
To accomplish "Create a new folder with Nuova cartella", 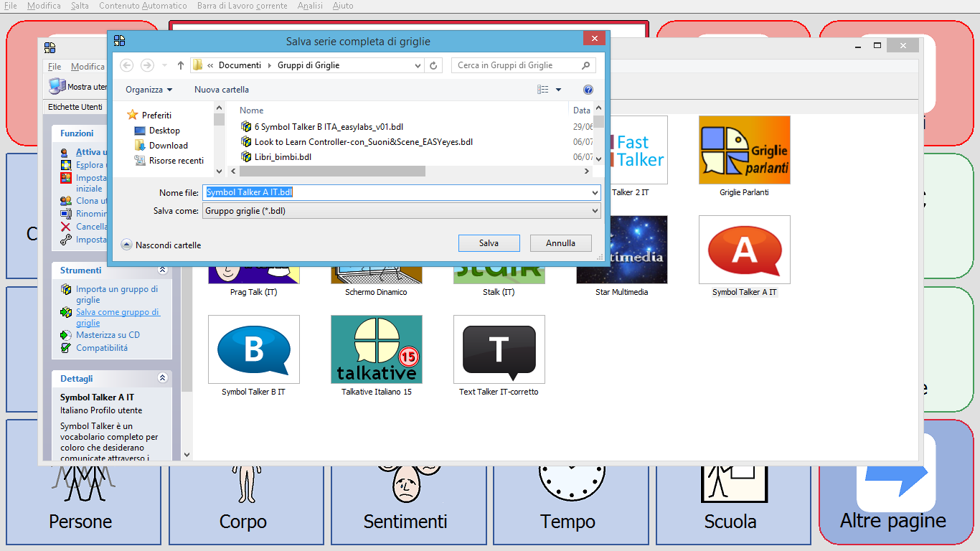I will [222, 90].
